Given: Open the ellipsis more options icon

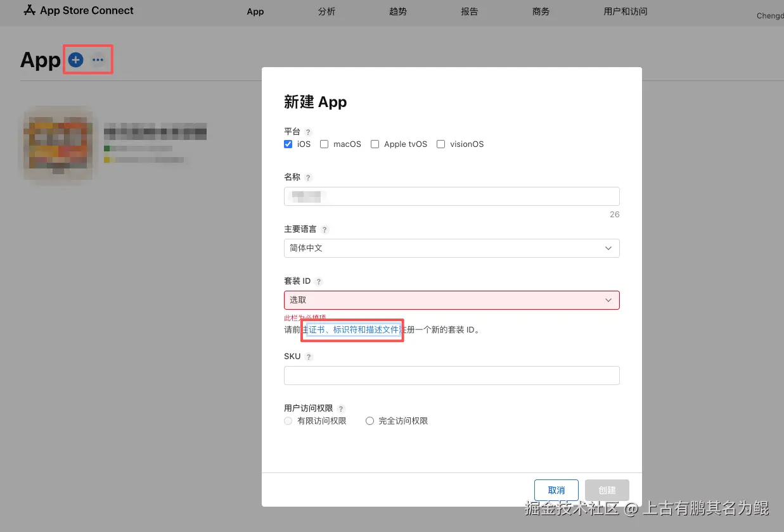Looking at the screenshot, I should pos(98,60).
